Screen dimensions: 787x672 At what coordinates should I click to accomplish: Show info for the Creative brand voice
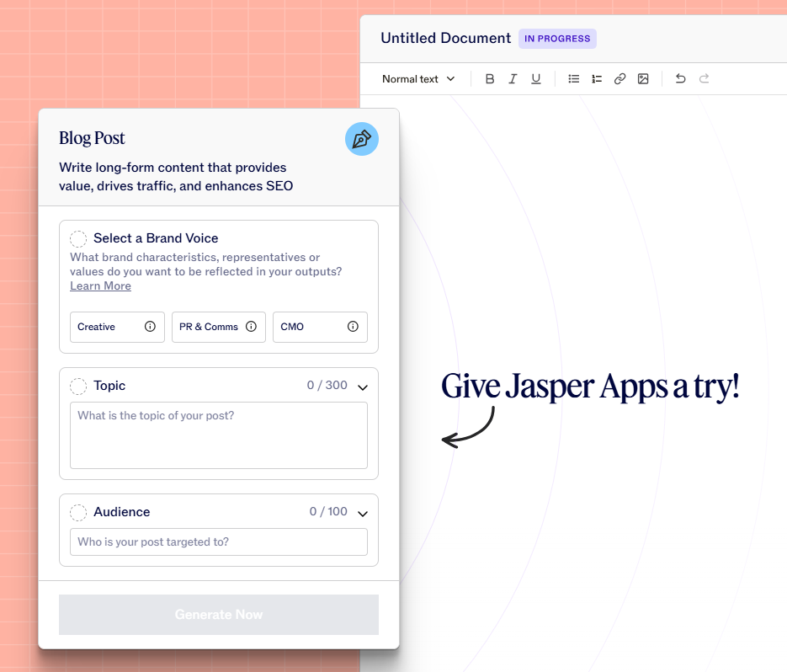[150, 327]
